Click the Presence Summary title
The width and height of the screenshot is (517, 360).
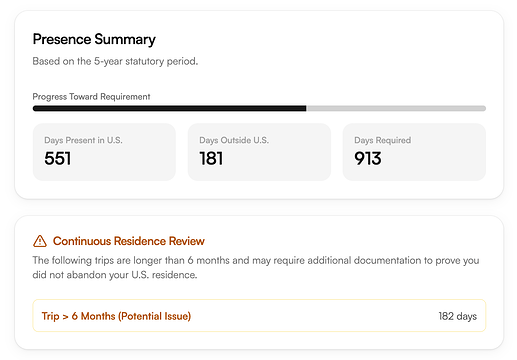pos(94,39)
